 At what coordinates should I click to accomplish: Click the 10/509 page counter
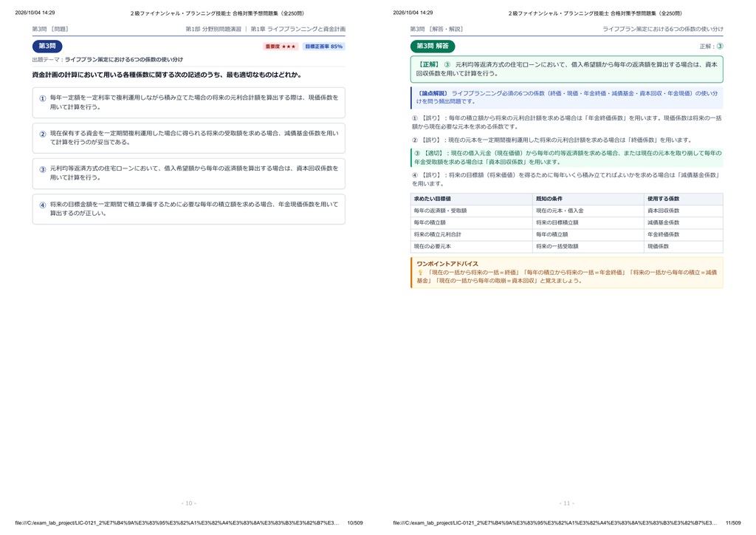355,523
